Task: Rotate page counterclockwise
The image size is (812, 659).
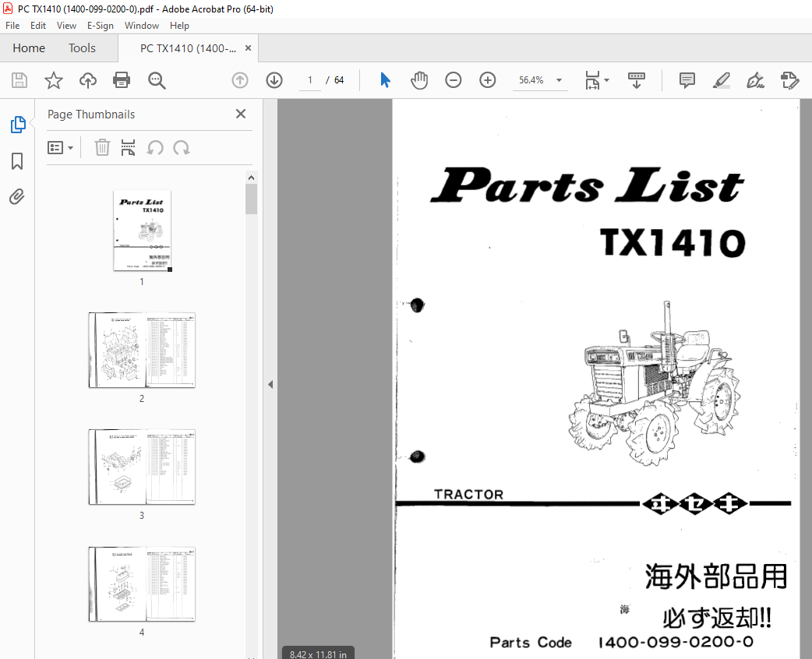Action: pyautogui.click(x=155, y=148)
